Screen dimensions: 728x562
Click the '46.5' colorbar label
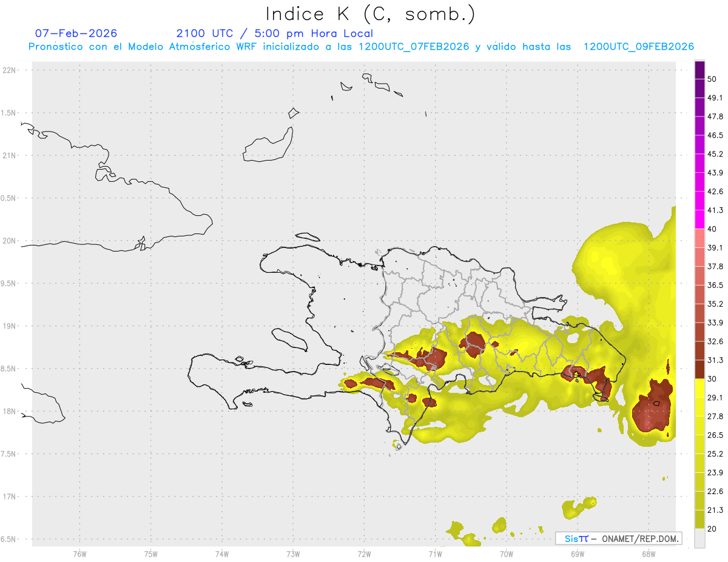[715, 135]
